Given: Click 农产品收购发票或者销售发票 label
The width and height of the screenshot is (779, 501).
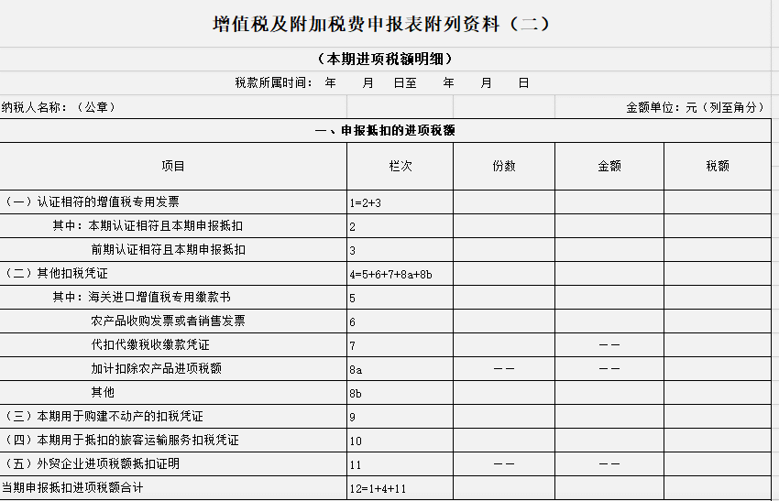Looking at the screenshot, I should coord(168,321).
